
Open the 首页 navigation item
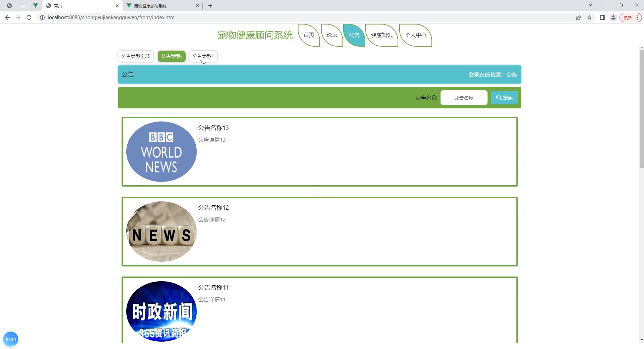(x=309, y=35)
